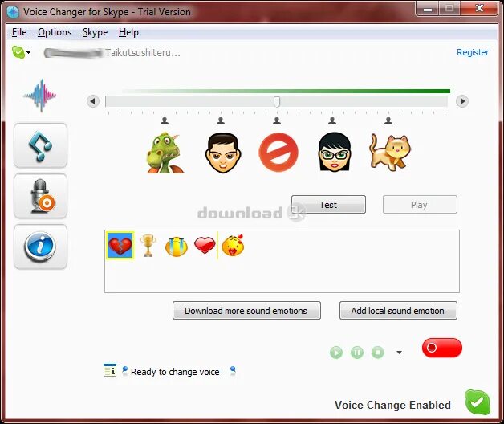Select the trophy sound emotion

[x=148, y=246]
